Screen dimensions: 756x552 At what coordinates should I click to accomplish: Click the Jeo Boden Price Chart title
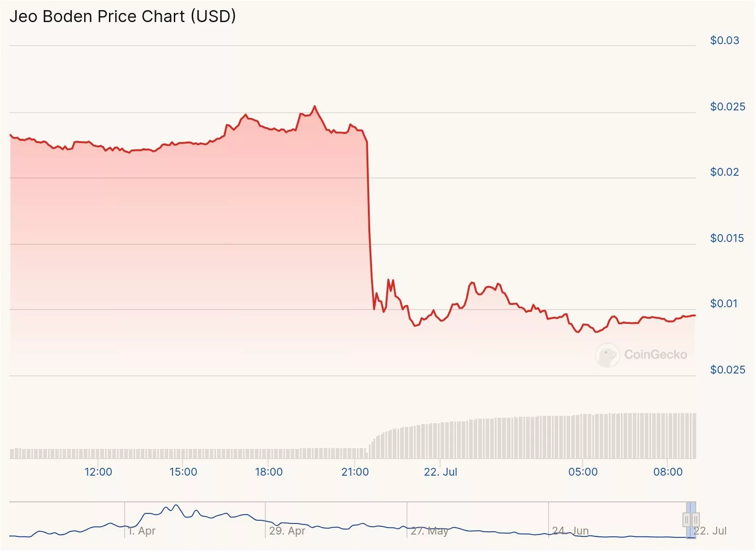123,17
